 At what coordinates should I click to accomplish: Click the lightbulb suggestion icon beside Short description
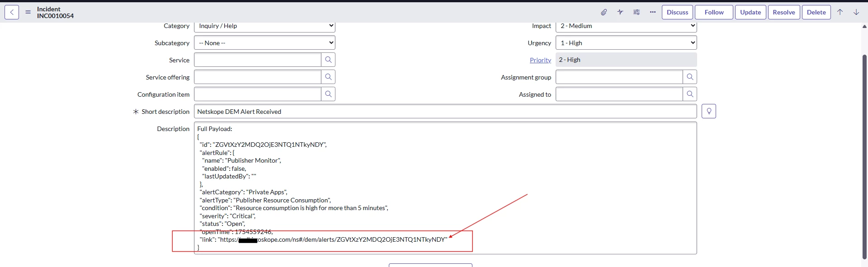709,111
